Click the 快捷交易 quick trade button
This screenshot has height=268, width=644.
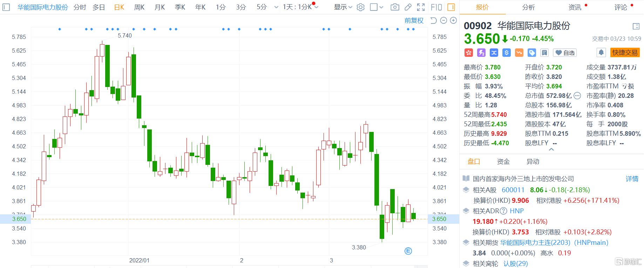pos(625,53)
